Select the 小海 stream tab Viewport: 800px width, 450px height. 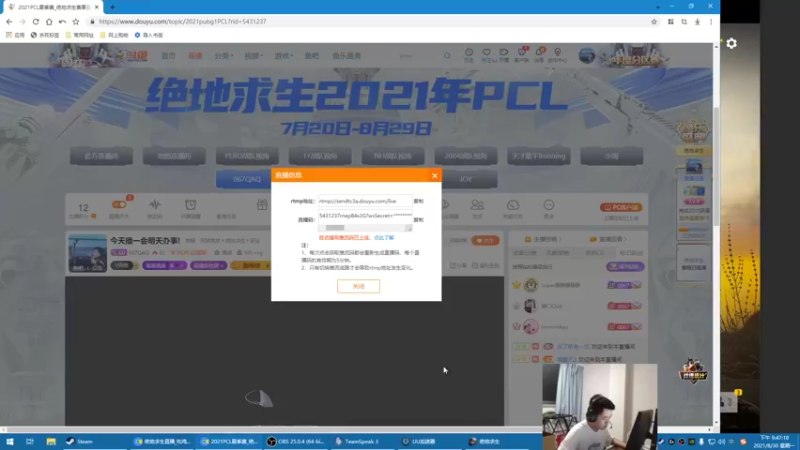pyautogui.click(x=612, y=156)
